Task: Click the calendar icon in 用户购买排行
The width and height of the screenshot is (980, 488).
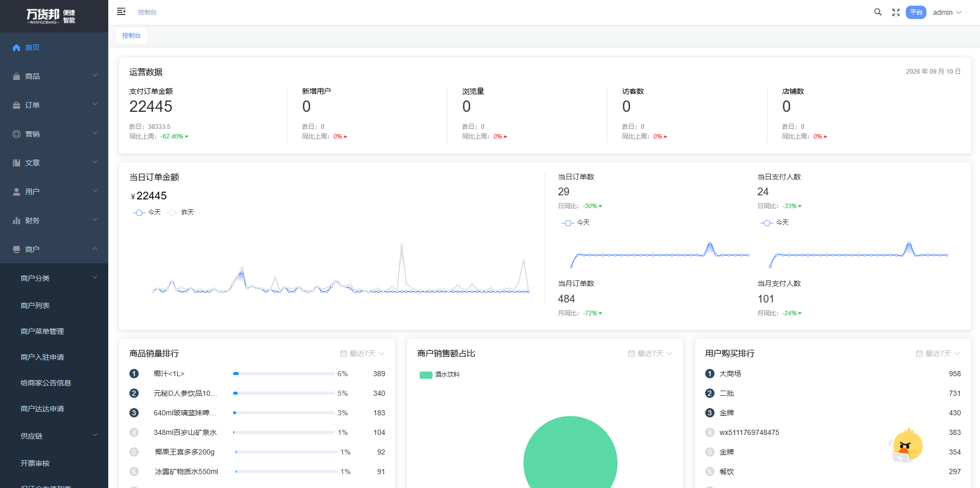Action: click(919, 354)
